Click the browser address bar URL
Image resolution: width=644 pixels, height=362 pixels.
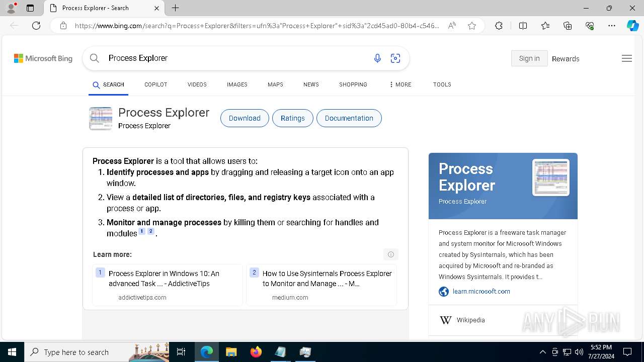[257, 26]
